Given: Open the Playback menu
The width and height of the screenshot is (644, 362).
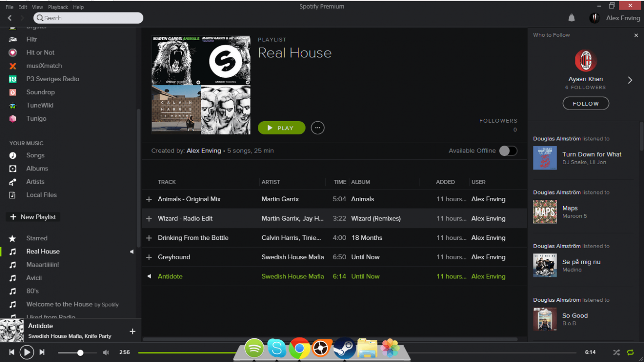Looking at the screenshot, I should tap(58, 7).
